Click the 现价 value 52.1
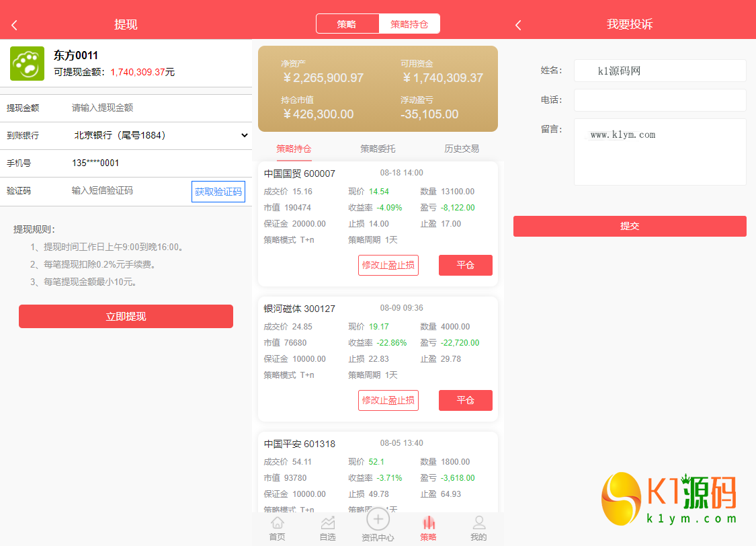This screenshot has width=756, height=546. click(x=376, y=462)
